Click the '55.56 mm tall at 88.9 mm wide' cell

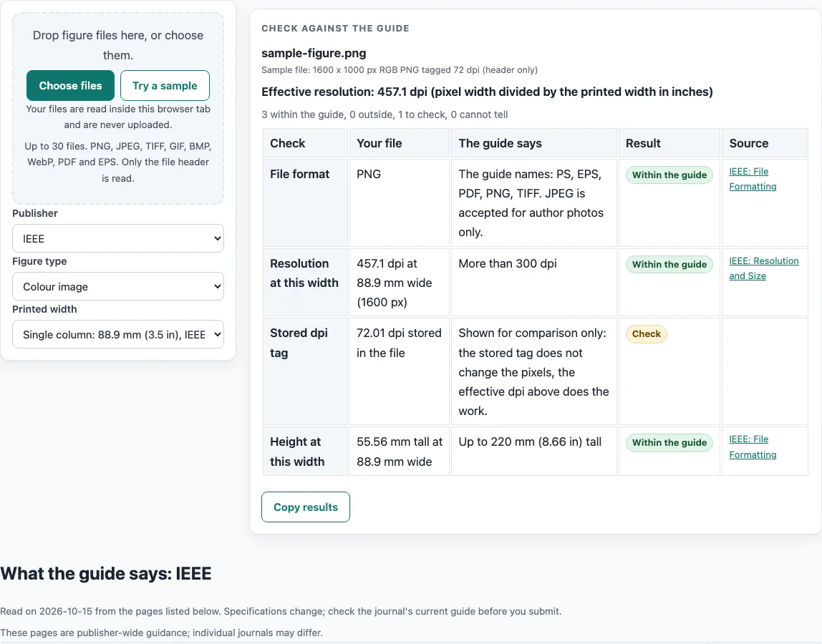(x=400, y=452)
